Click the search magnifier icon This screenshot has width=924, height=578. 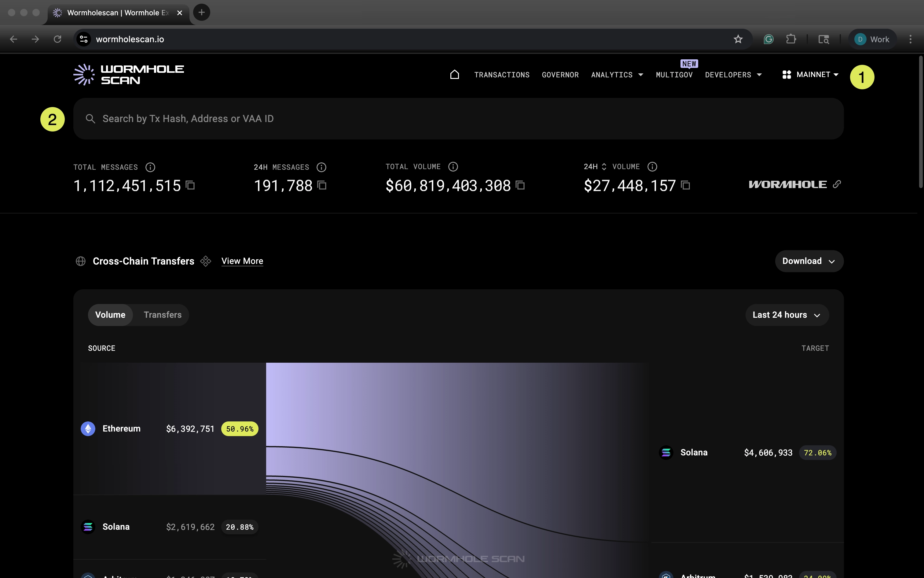click(90, 119)
